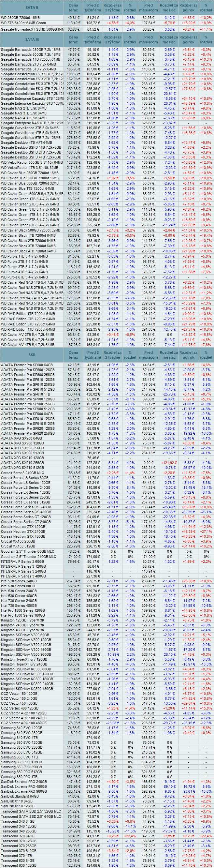
Task: Select Samsung 850 PRO 1TB
Action: coord(19,776)
